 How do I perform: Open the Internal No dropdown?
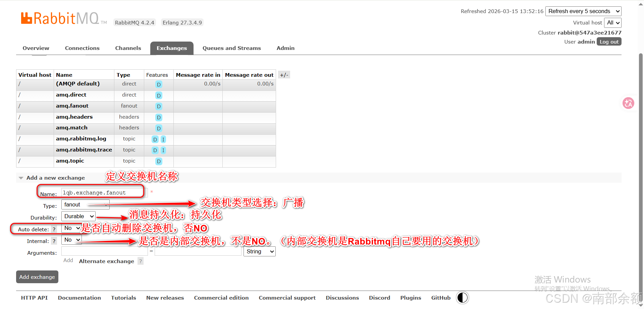pos(71,240)
